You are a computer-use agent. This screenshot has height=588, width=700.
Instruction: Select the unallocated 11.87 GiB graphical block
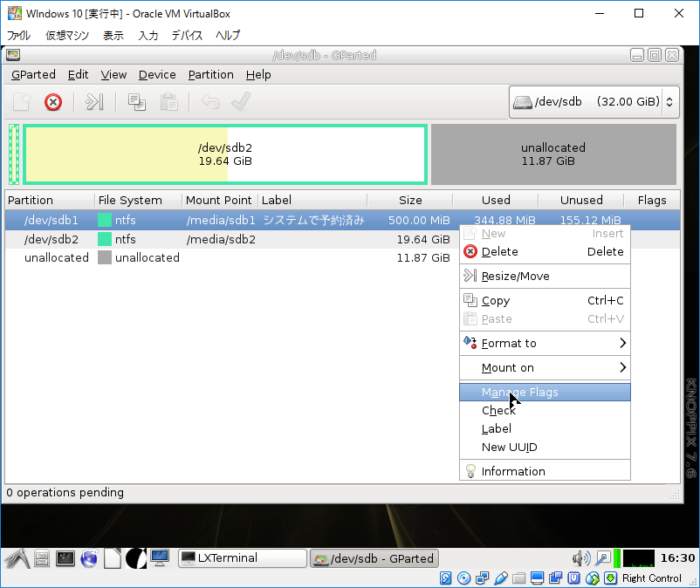553,154
